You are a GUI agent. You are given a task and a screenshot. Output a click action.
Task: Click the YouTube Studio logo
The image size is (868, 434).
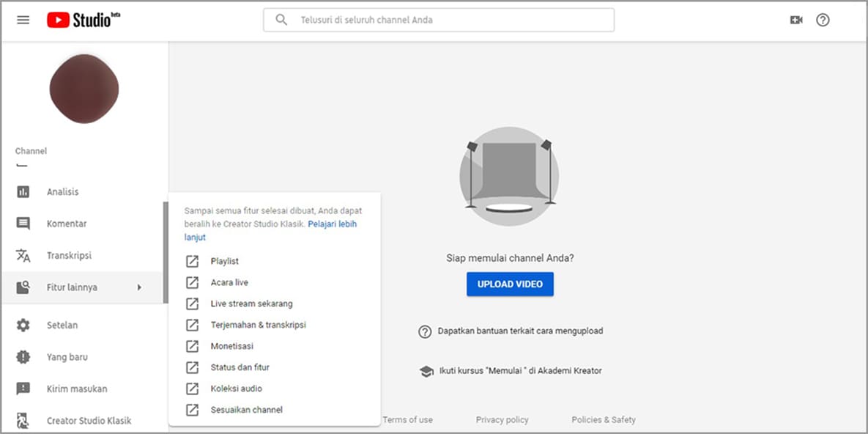(84, 20)
